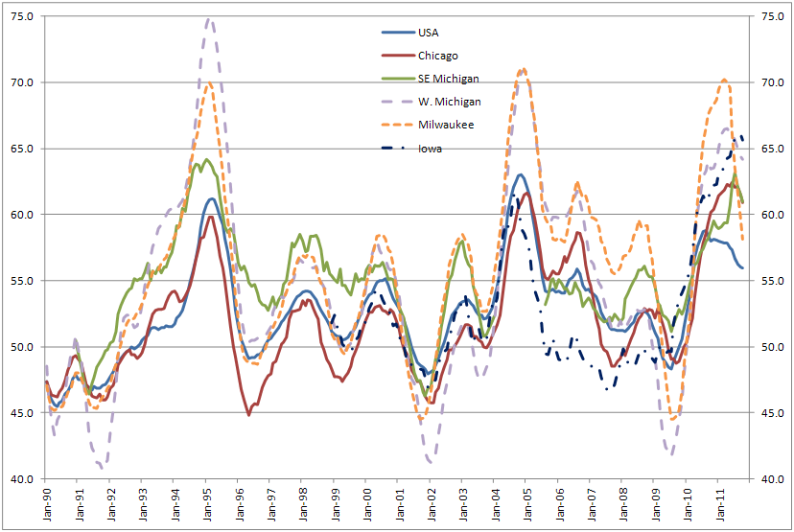Click the Jan-00 axis label
The height and width of the screenshot is (532, 794).
[367, 504]
